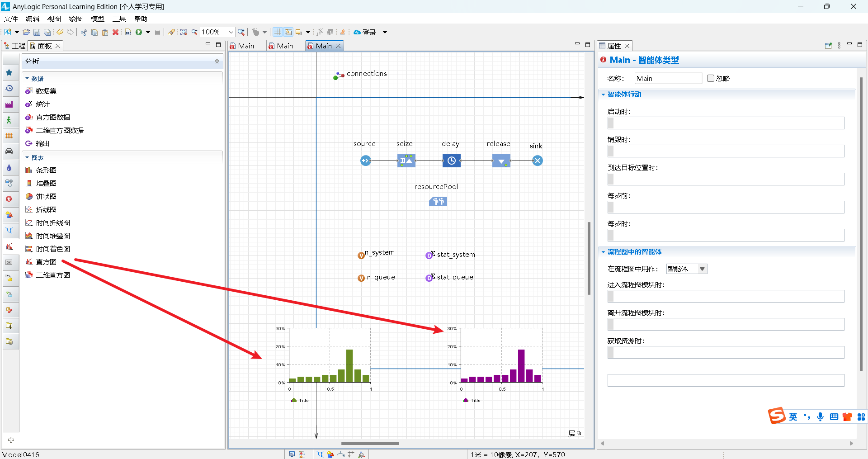
Task: Select the seize block in the flowchart
Action: pyautogui.click(x=406, y=161)
